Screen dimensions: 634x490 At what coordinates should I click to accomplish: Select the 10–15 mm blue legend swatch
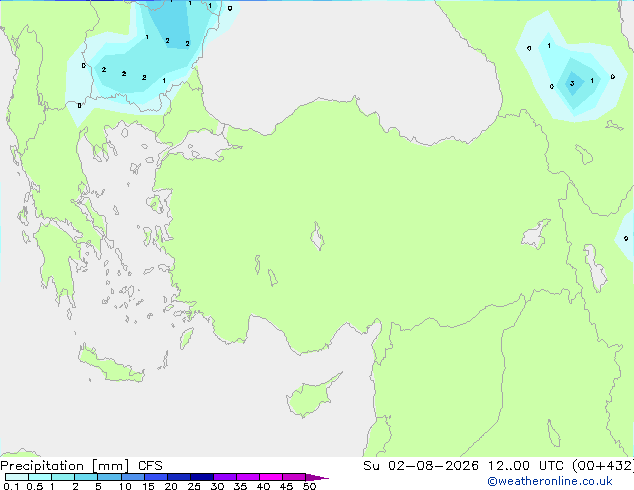132,477
